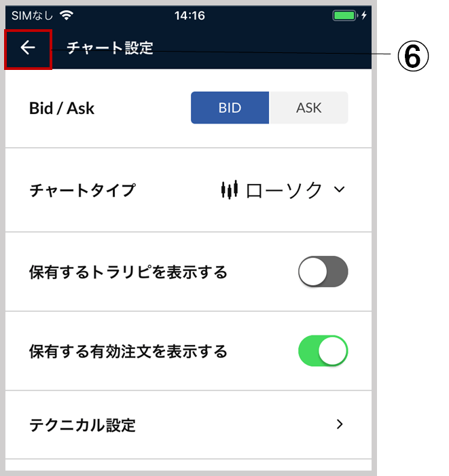Viewport: 449px width, 476px height.
Task: Tap the Wi-Fi status icon
Action: click(x=67, y=15)
